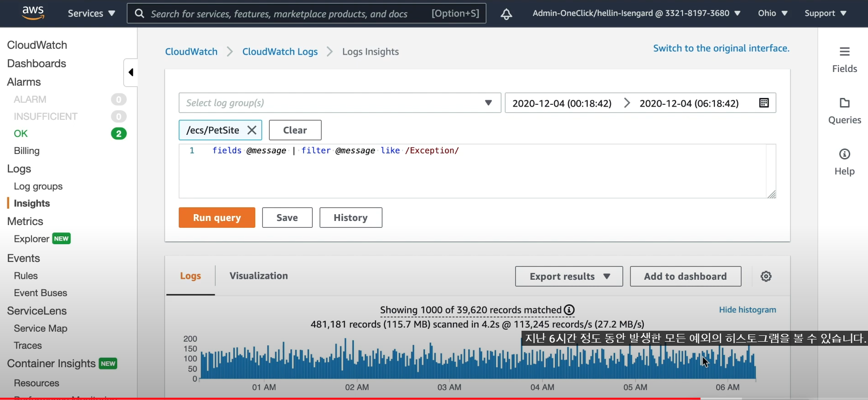Open the Services dropdown menu
This screenshot has height=400, width=868.
(x=91, y=14)
